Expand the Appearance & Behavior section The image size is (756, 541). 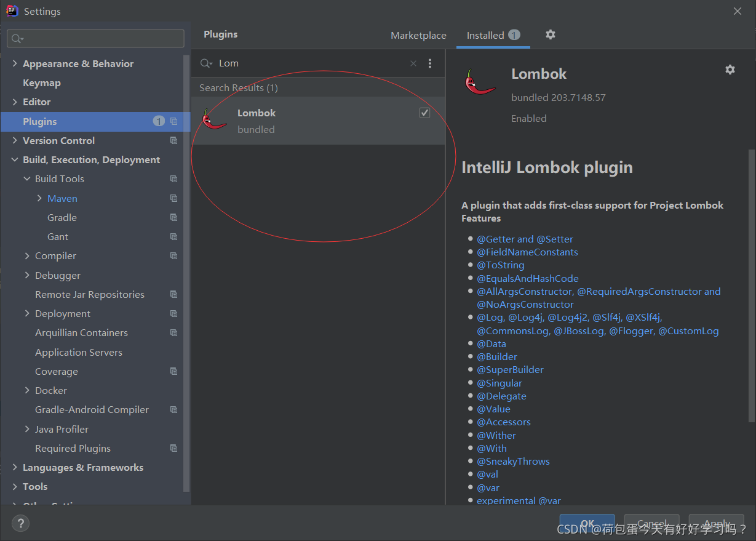pos(15,63)
